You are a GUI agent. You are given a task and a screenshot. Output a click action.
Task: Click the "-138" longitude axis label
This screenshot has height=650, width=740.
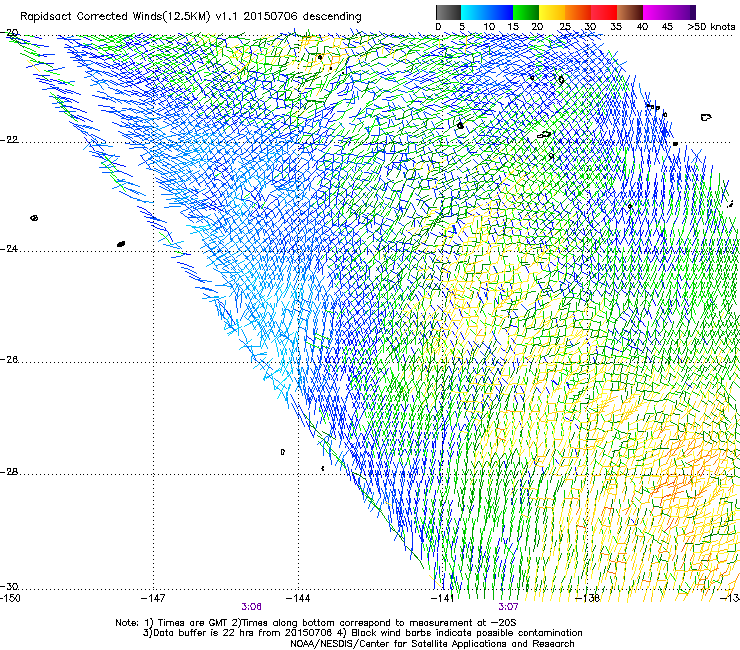(588, 598)
